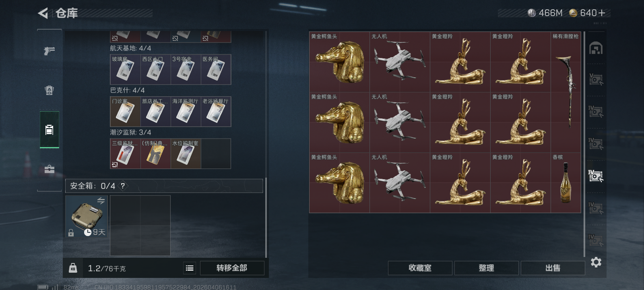The image size is (644, 290).
Task: Swap the safe box using arrows icon
Action: coord(101,201)
